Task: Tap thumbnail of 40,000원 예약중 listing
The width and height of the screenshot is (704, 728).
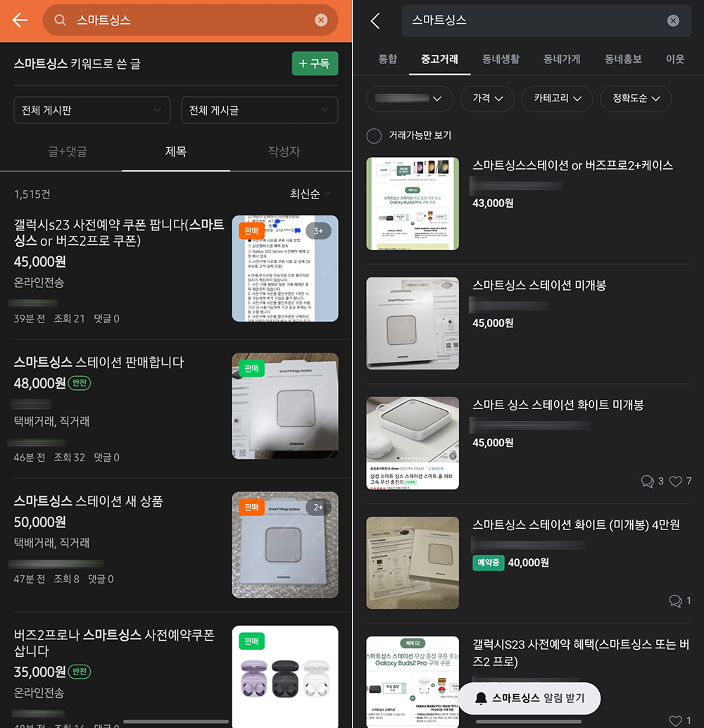Action: point(413,563)
